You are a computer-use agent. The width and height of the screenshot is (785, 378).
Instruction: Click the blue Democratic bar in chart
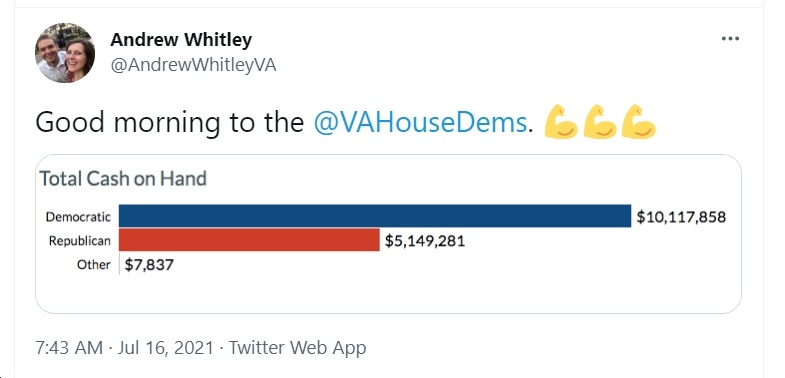(375, 216)
